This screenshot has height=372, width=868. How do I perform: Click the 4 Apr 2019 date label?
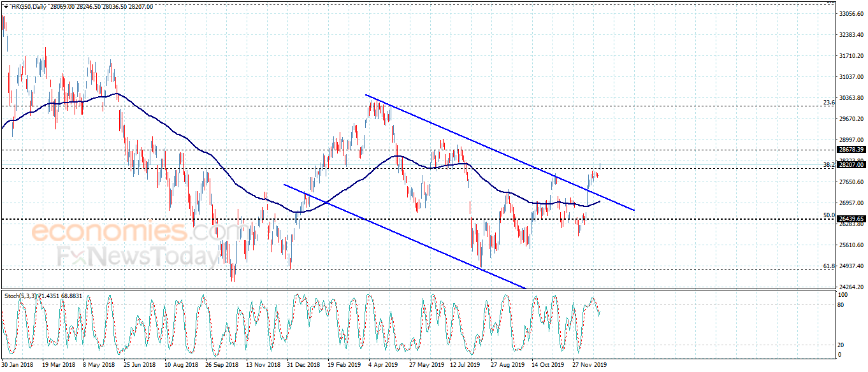point(384,365)
